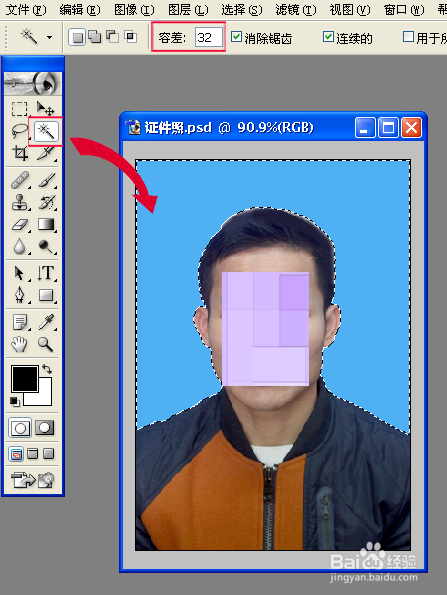This screenshot has width=447, height=595.
Task: Open the Image menu
Action: coord(134,9)
